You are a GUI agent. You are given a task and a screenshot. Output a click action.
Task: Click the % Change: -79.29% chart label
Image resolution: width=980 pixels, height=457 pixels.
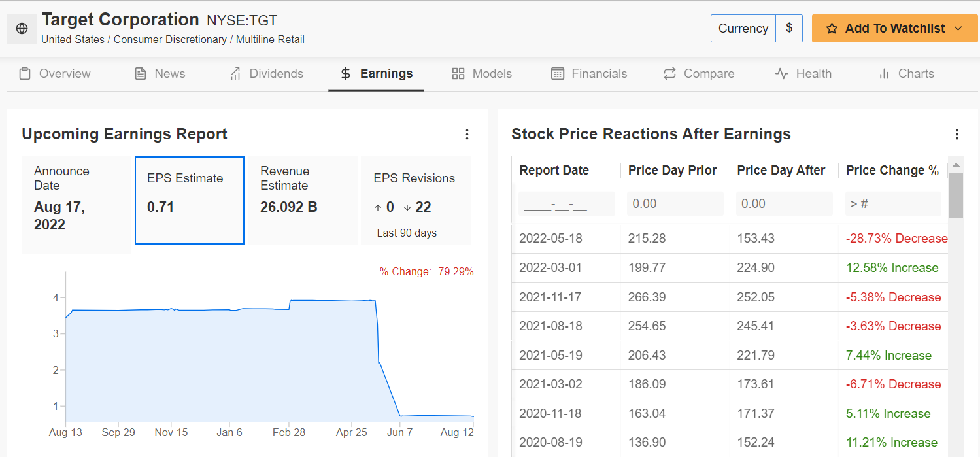426,271
